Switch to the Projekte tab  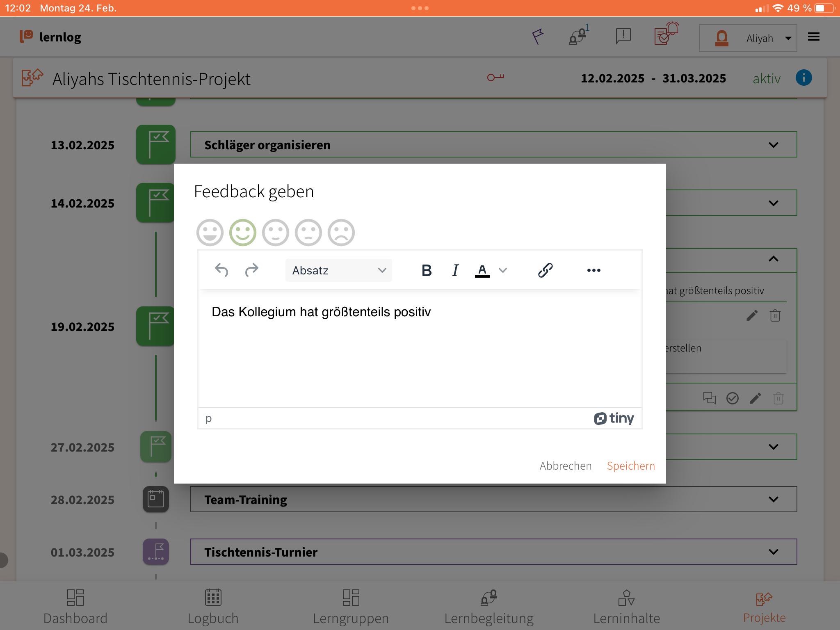765,607
